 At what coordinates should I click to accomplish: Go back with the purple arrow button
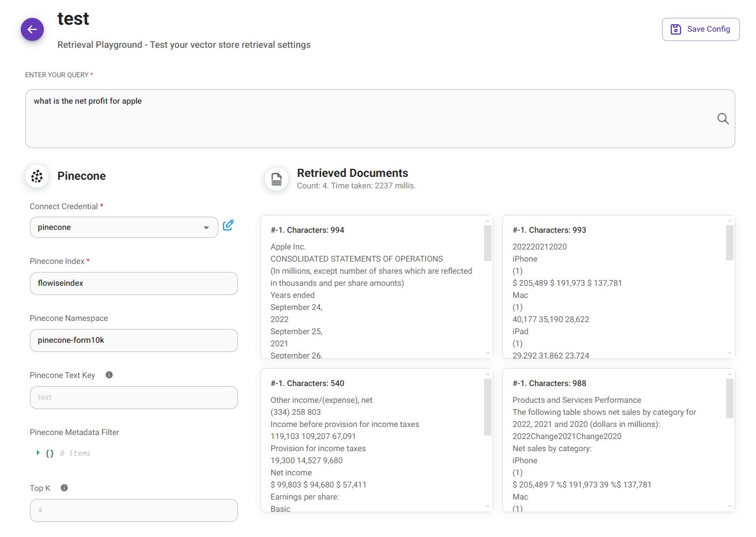(x=32, y=29)
